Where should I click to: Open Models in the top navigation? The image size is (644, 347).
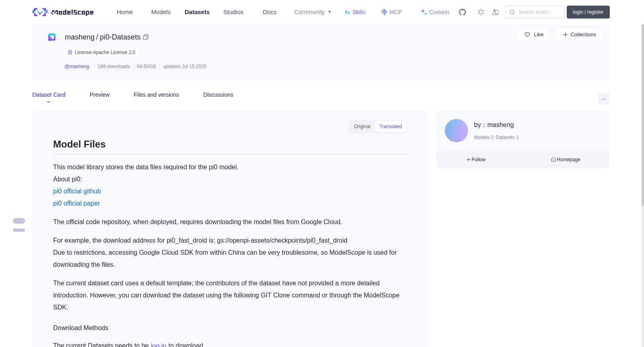click(x=161, y=12)
